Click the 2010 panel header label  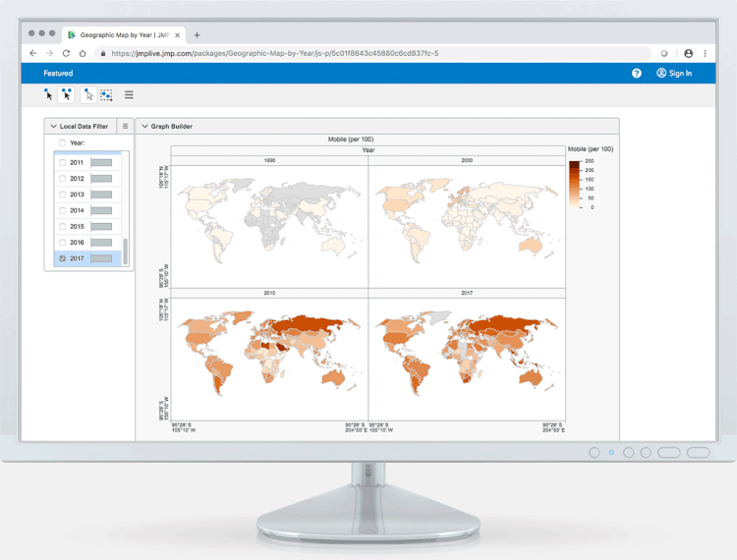tap(269, 293)
